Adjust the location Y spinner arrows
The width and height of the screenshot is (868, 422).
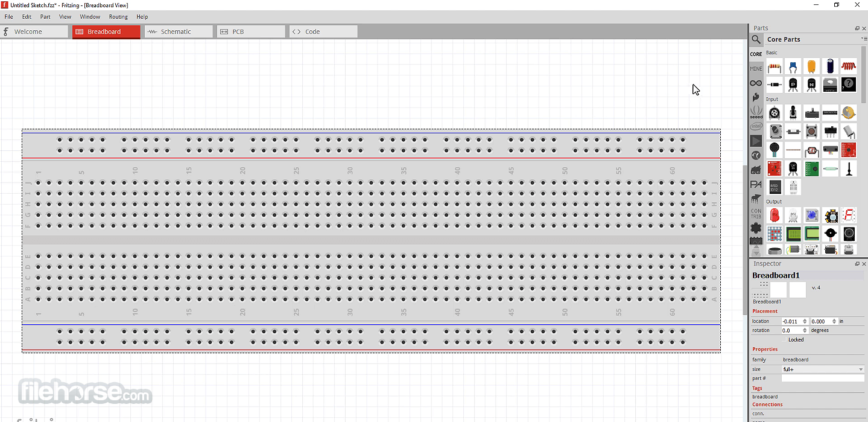(x=834, y=321)
